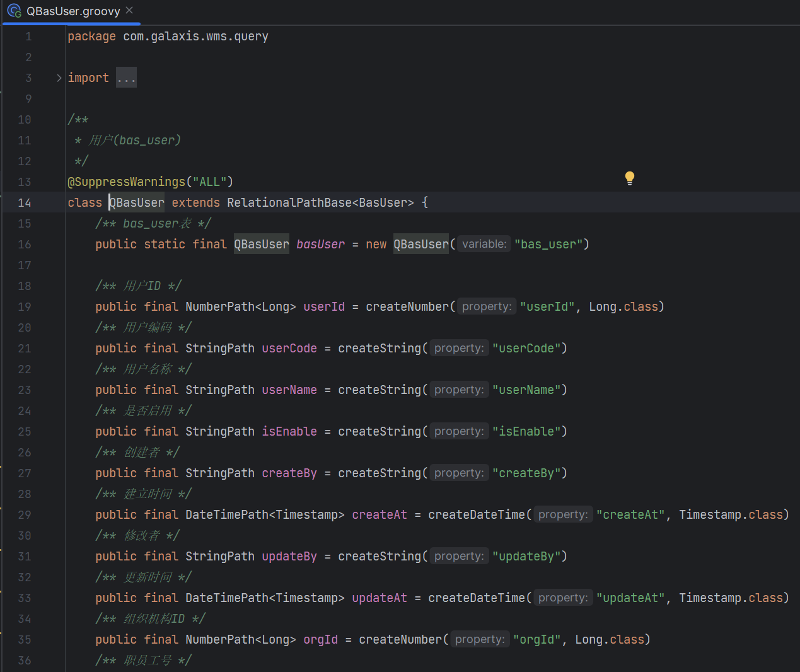Click the updateBy field name

(x=289, y=556)
